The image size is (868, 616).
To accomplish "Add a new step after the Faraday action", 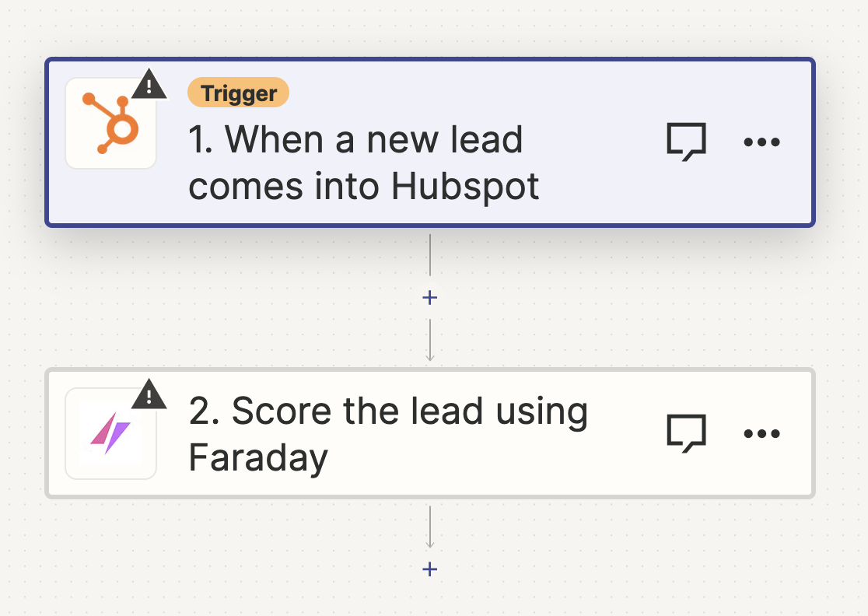I will click(x=429, y=569).
